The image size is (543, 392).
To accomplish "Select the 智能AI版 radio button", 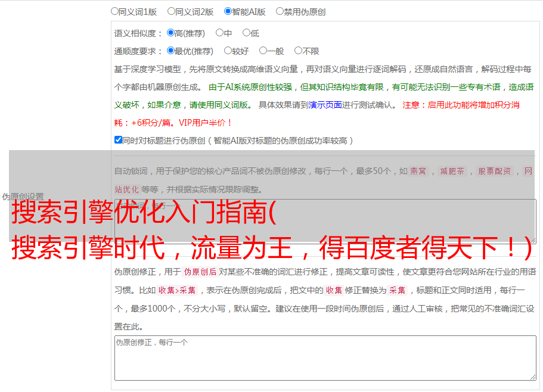I will (x=228, y=11).
